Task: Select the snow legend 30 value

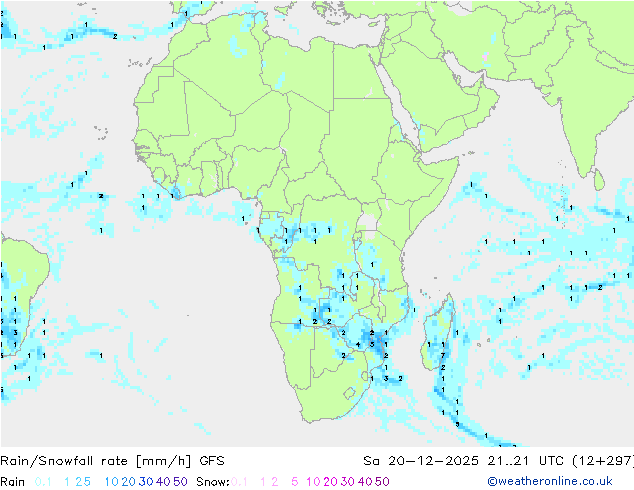Action: click(x=348, y=482)
